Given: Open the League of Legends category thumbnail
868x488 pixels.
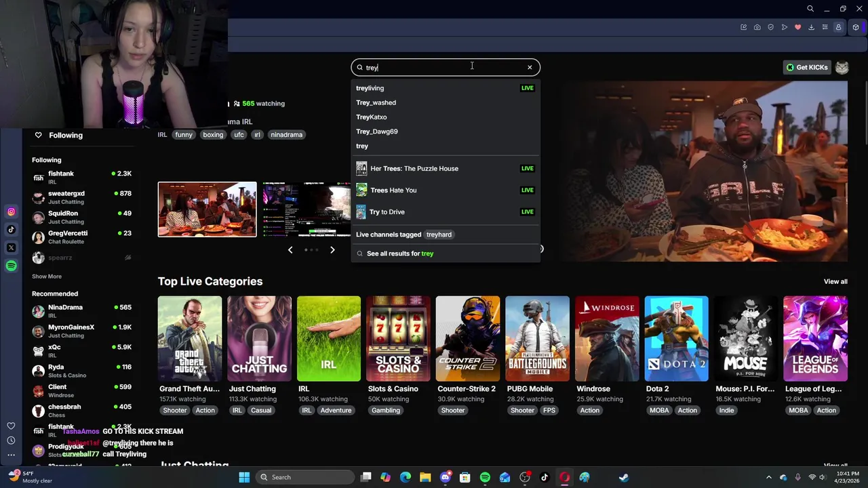Looking at the screenshot, I should tap(815, 339).
